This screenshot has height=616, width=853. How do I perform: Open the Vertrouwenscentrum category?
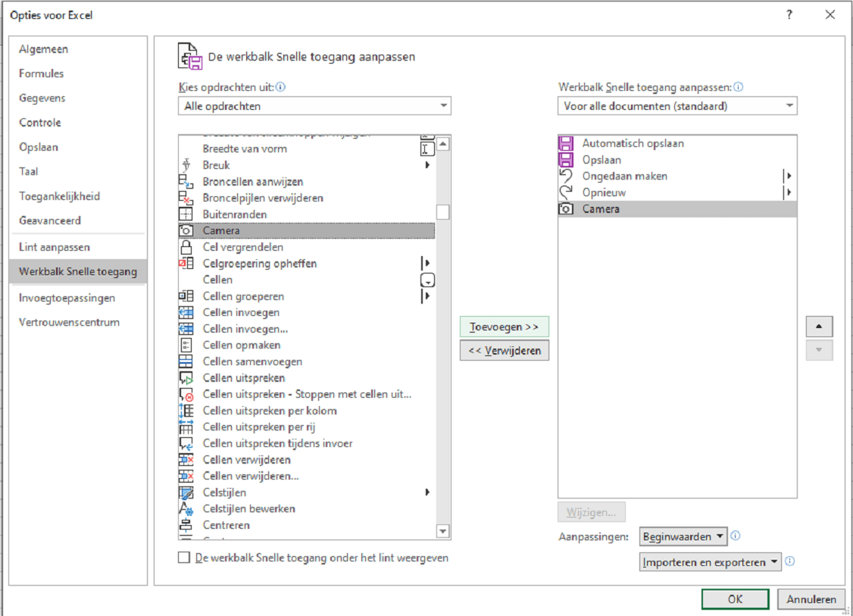point(78,322)
